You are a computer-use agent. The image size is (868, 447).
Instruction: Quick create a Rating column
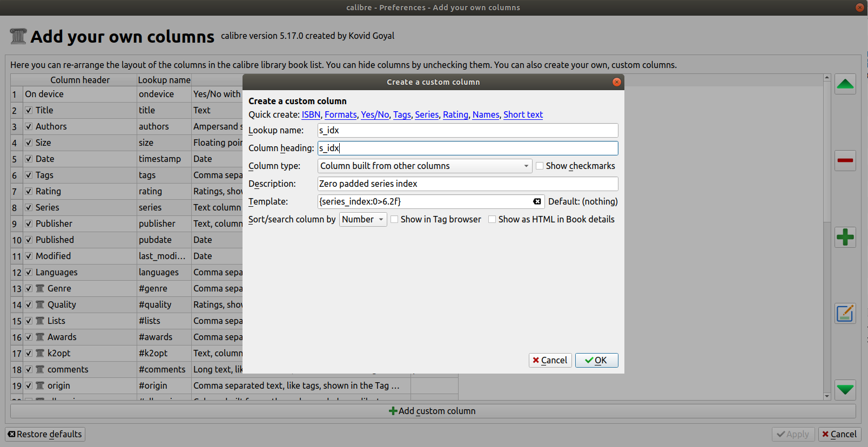pos(455,114)
